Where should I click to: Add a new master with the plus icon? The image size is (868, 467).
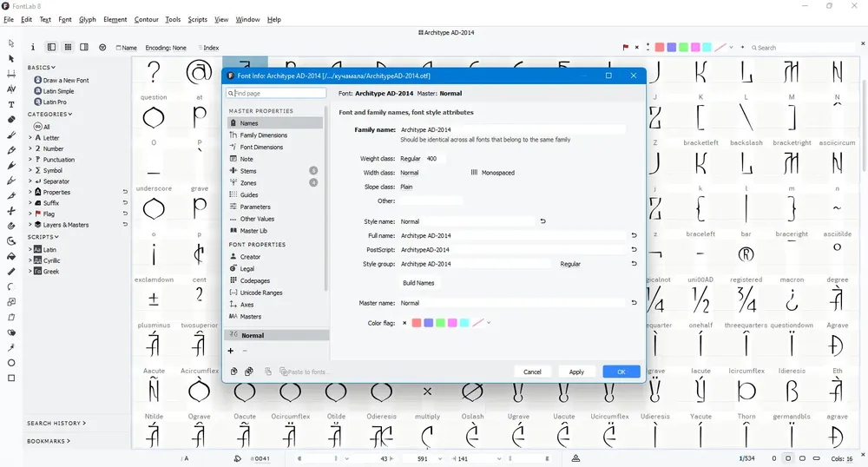coord(230,351)
